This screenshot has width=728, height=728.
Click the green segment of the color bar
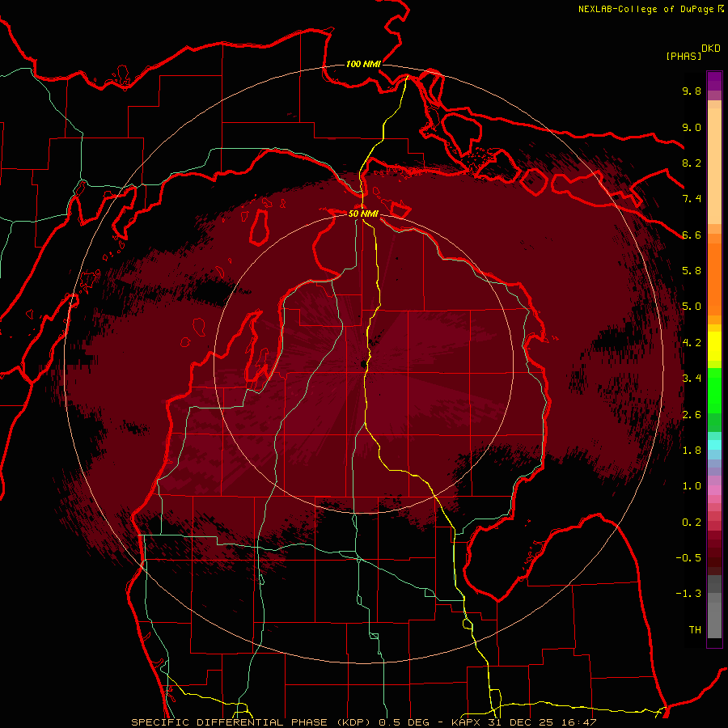714,390
